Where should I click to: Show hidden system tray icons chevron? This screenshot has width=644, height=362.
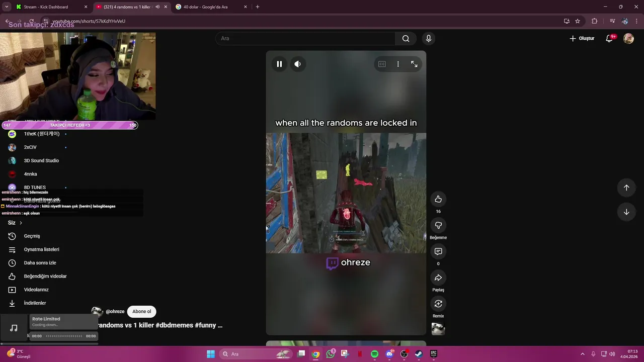tap(583, 354)
